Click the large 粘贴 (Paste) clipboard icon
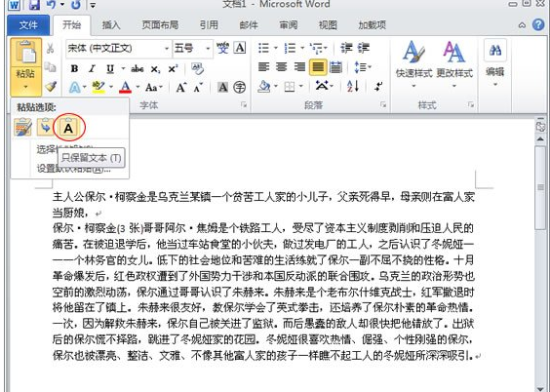Screen dimensions: 550x392 [x=26, y=53]
